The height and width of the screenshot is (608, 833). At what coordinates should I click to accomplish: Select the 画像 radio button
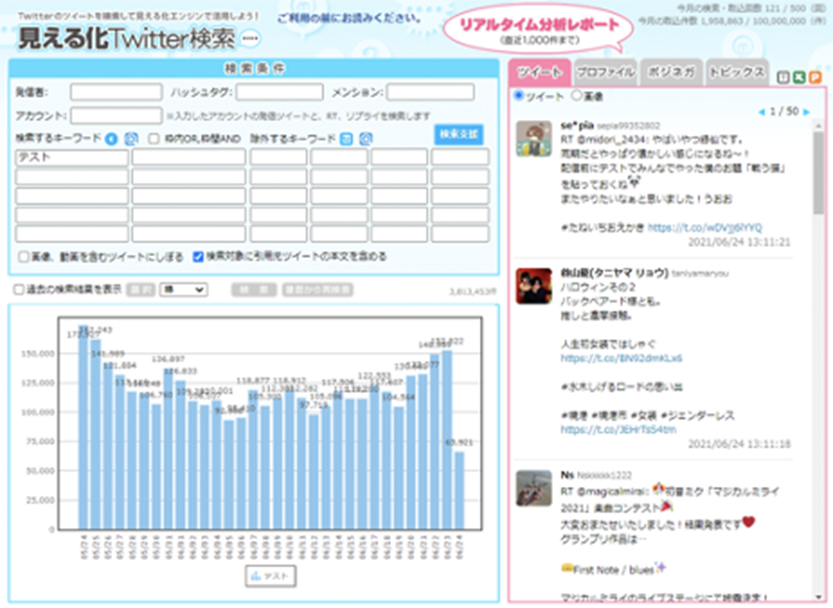(x=576, y=96)
